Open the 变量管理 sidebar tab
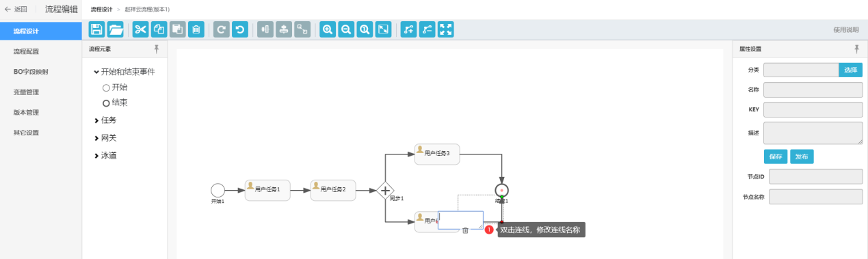868x259 pixels. pyautogui.click(x=41, y=92)
